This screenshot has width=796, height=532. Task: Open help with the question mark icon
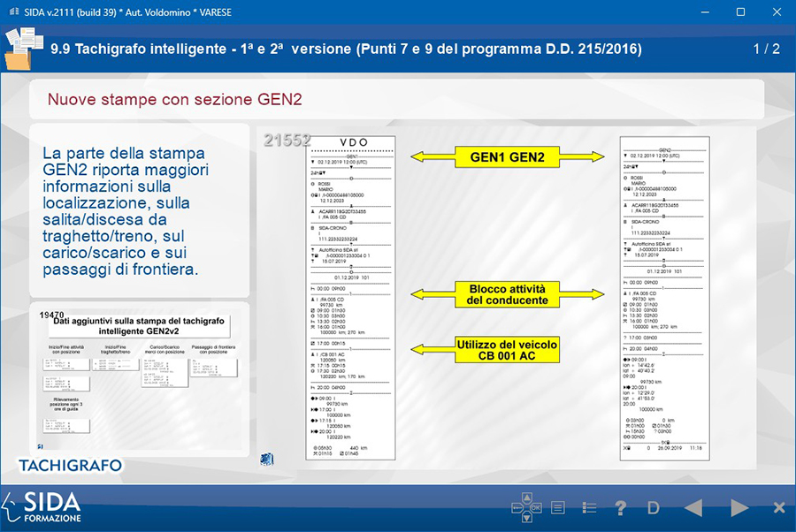click(621, 508)
